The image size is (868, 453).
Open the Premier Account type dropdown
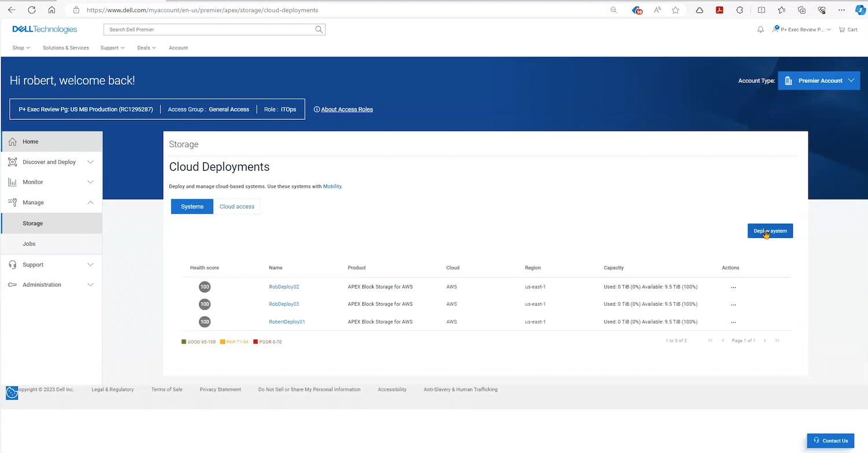pos(819,81)
